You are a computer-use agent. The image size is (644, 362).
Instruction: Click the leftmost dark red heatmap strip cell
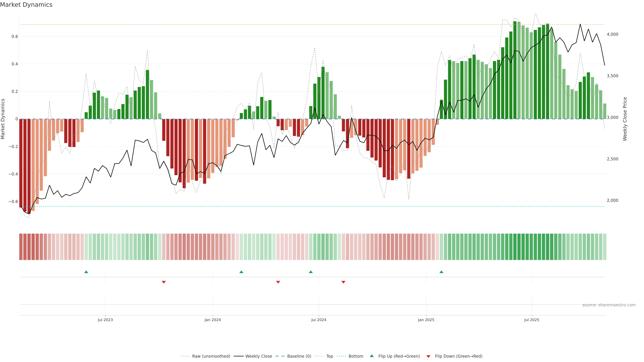pos(21,247)
